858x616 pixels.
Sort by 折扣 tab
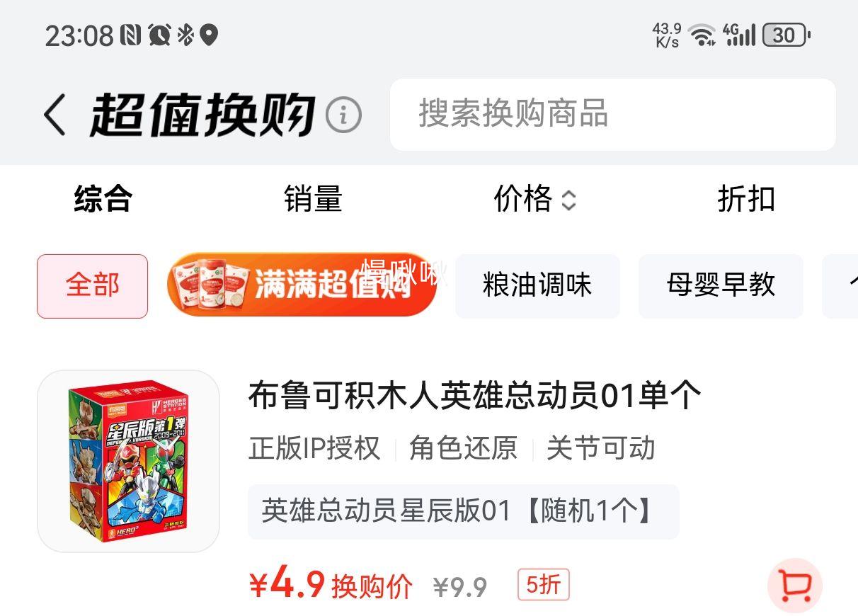tap(746, 199)
